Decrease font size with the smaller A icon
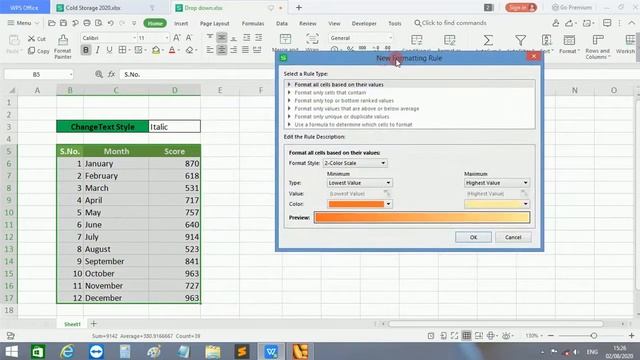 click(x=189, y=38)
